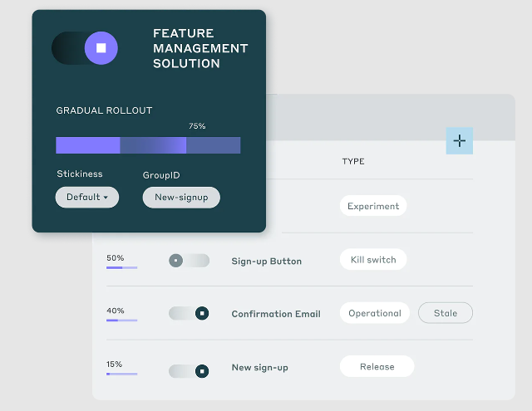Click the Stale tag
The image size is (532, 411).
(446, 313)
